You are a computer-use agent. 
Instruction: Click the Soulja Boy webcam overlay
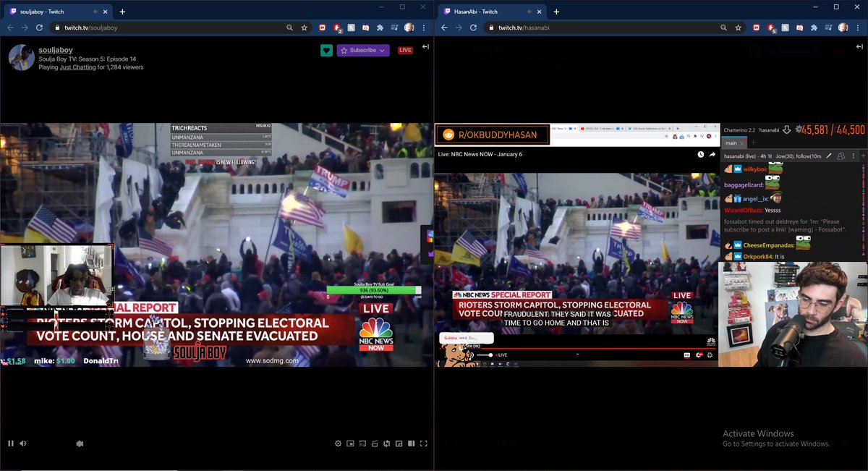pos(56,275)
